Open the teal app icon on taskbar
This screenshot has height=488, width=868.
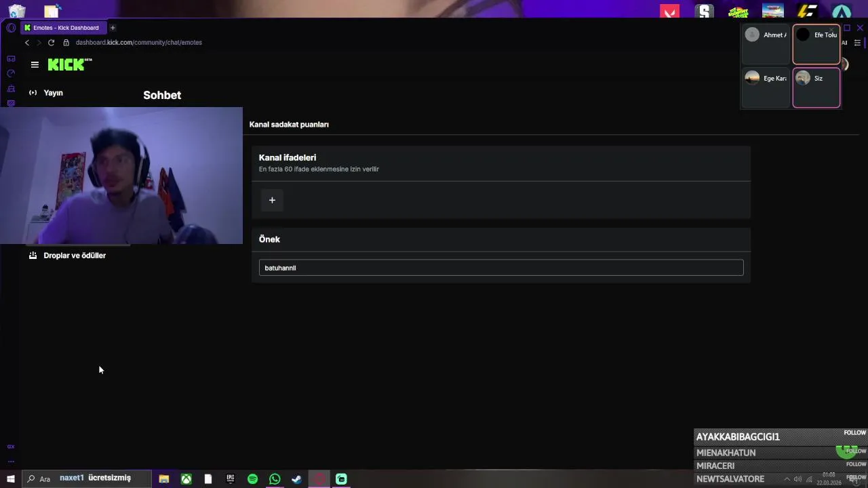(341, 479)
